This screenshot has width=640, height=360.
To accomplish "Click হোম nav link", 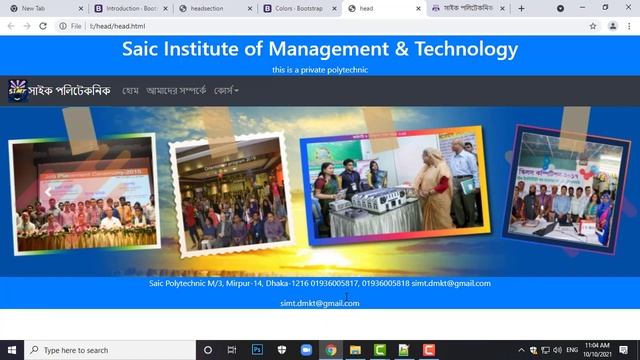I will [x=130, y=91].
